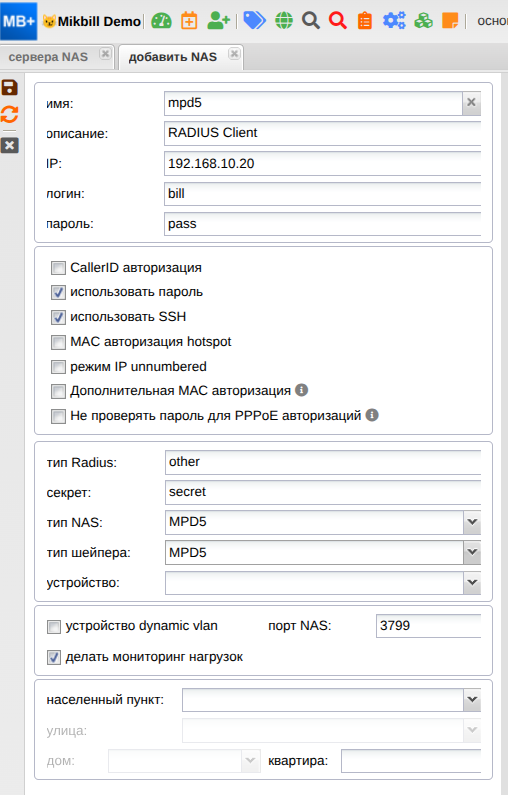508x795 pixels.
Task: Close the добавить NAS tab
Action: pyautogui.click(x=234, y=54)
